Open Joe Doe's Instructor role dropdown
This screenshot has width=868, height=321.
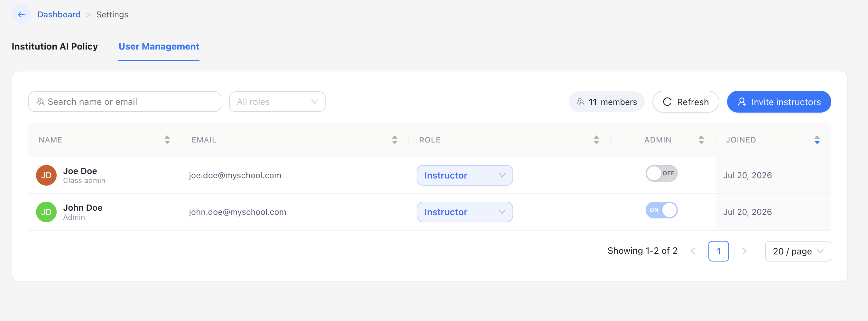tap(465, 175)
